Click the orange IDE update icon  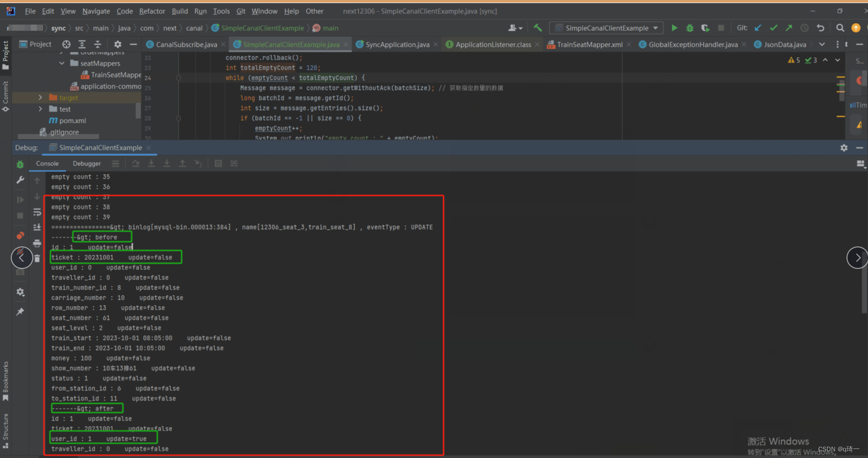click(x=856, y=28)
